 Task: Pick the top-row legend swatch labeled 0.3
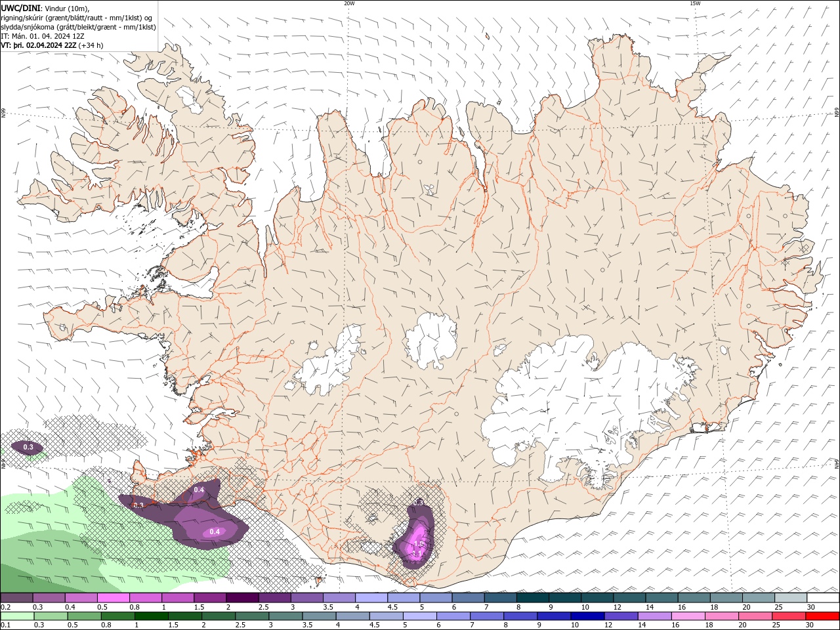[49, 597]
